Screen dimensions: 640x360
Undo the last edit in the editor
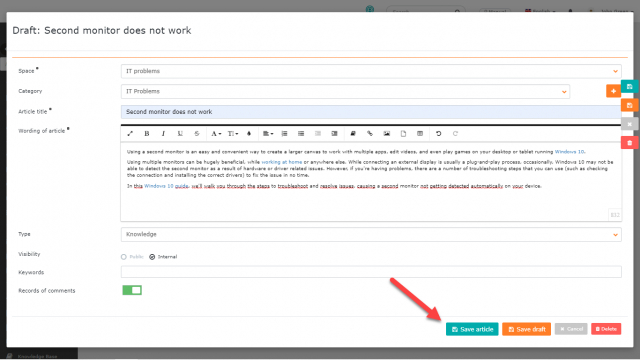click(438, 133)
